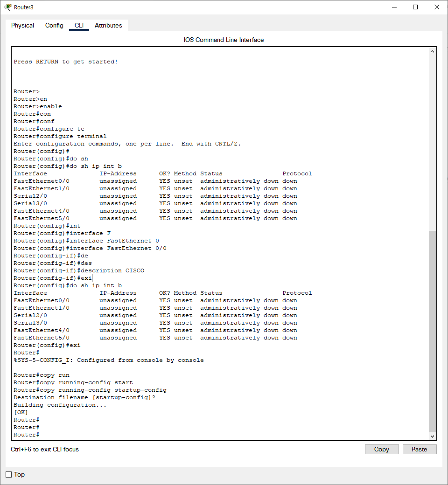Click 'Press RETURN to get started!' text
This screenshot has height=485, width=448.
coord(66,62)
